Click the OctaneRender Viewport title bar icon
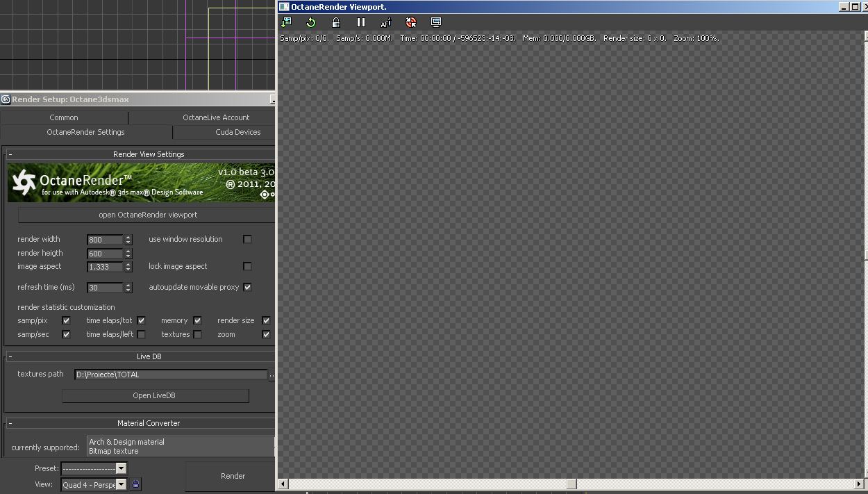Viewport: 868px width, 494px height. click(x=284, y=7)
